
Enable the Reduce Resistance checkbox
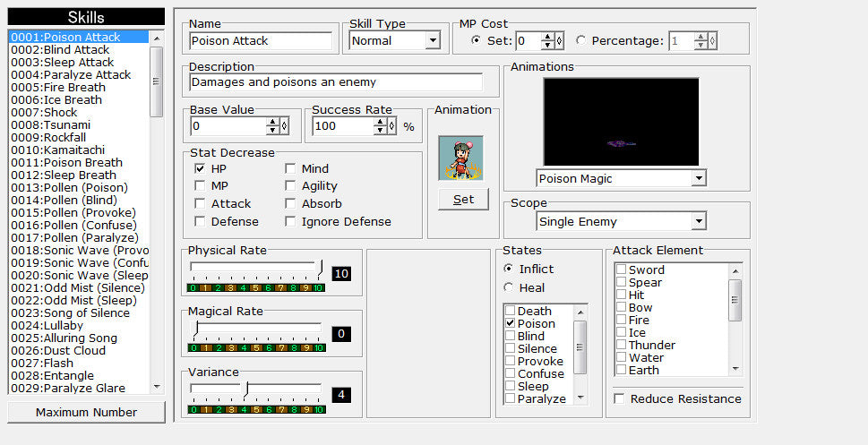point(620,398)
